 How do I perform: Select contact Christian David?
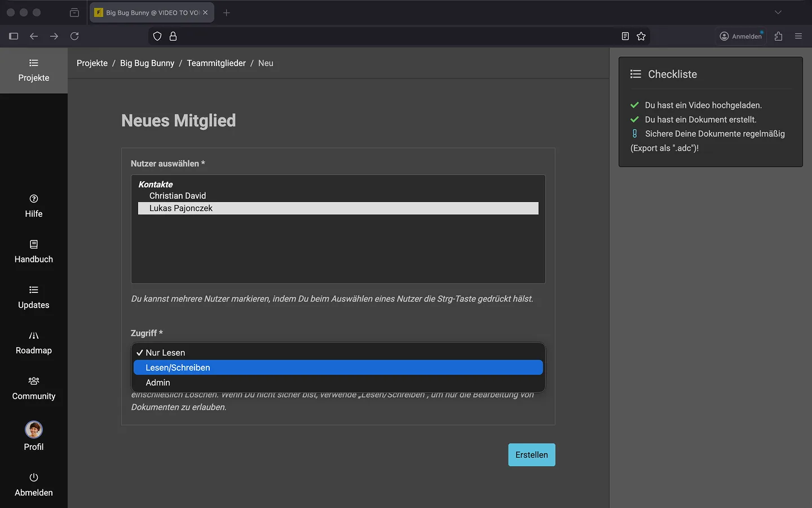pos(178,196)
